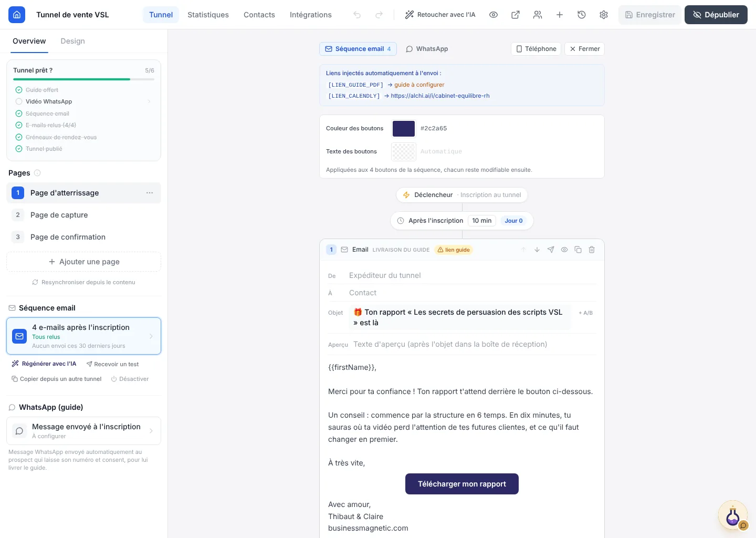Duplicate email 1 with copy icon
756x538 pixels.
(x=578, y=250)
